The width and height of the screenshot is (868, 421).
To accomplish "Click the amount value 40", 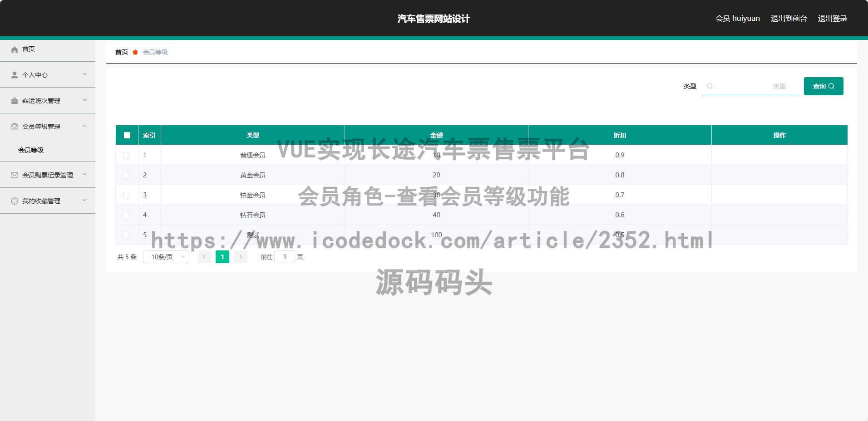I will point(436,215).
